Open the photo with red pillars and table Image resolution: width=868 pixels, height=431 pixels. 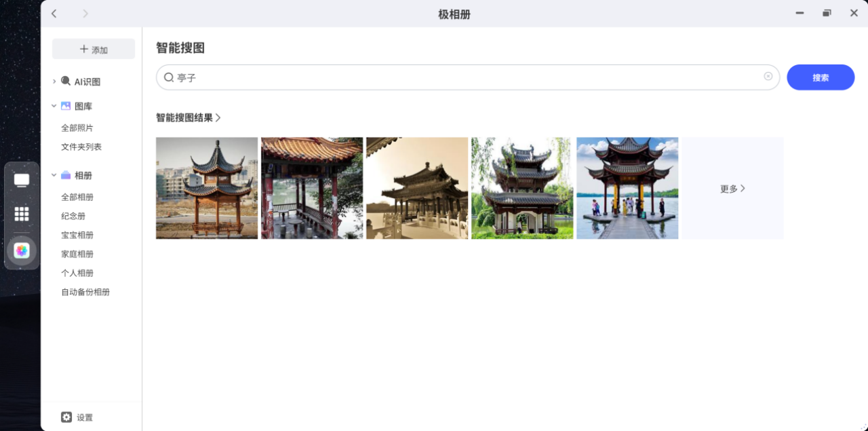(312, 188)
